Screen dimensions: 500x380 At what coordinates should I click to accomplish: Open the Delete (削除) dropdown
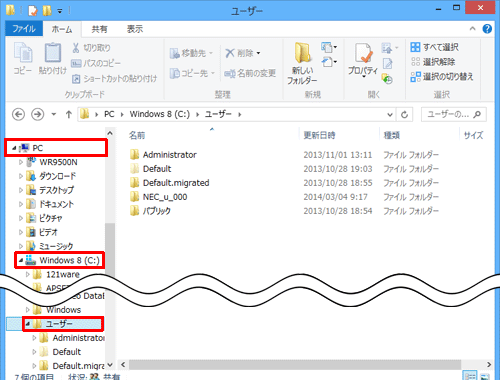[243, 53]
